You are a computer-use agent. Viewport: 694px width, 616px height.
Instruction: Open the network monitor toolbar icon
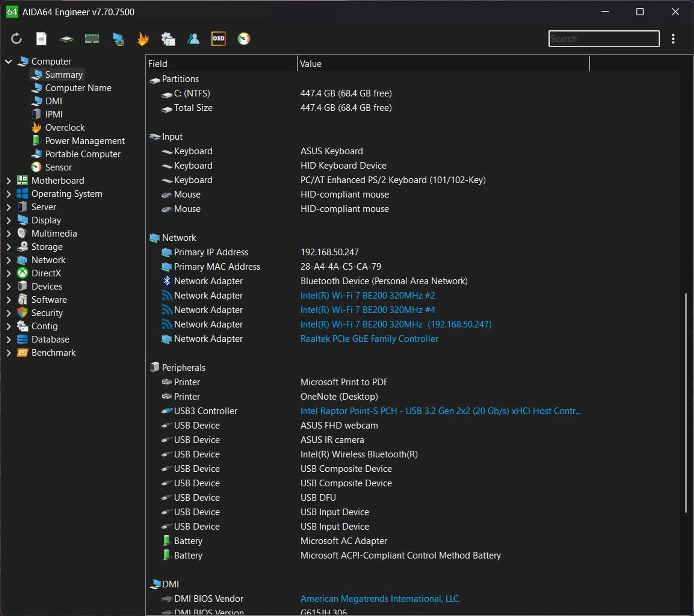tap(118, 39)
